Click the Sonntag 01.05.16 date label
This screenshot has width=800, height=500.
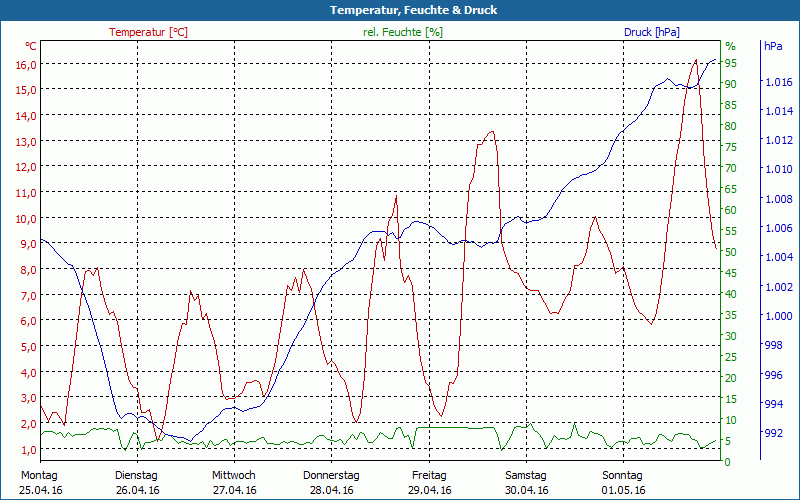[x=623, y=482]
